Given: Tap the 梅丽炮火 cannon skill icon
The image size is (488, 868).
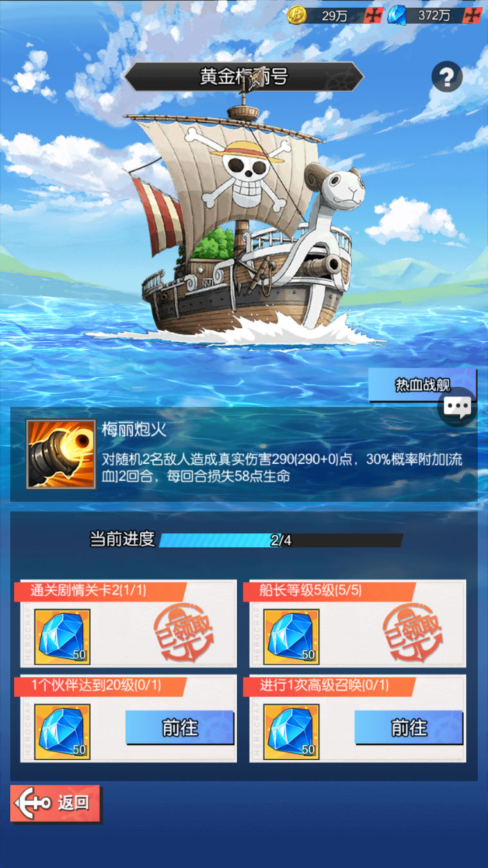Looking at the screenshot, I should [61, 454].
